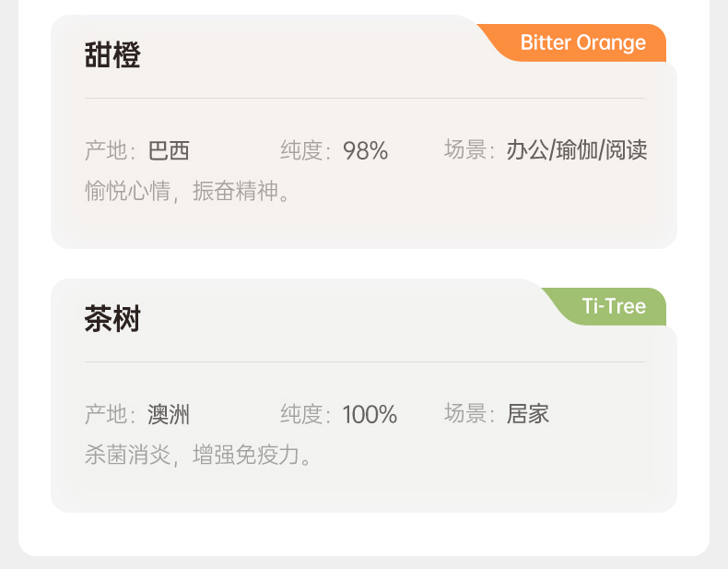Click the 纯度 label in 甜橙 card
Image resolution: width=728 pixels, height=569 pixels.
[303, 151]
